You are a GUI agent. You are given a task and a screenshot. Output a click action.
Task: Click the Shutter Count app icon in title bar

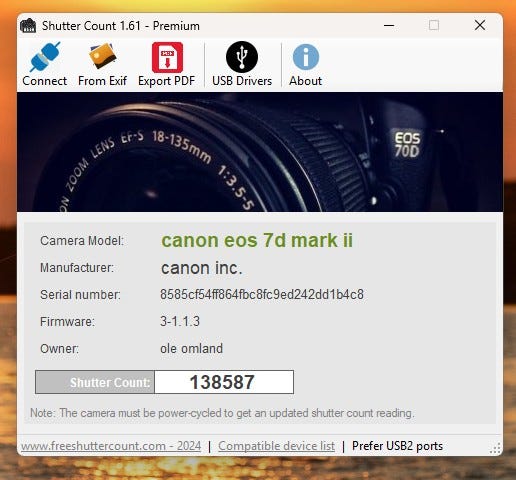(x=28, y=26)
